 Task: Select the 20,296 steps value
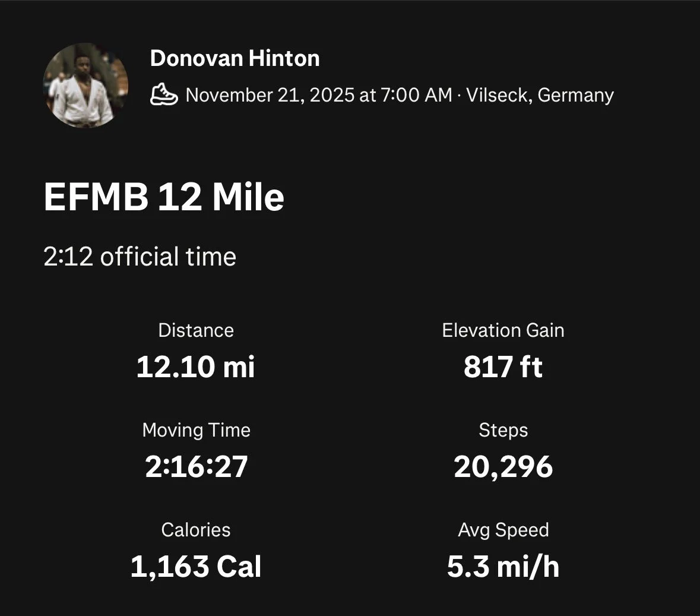click(503, 467)
